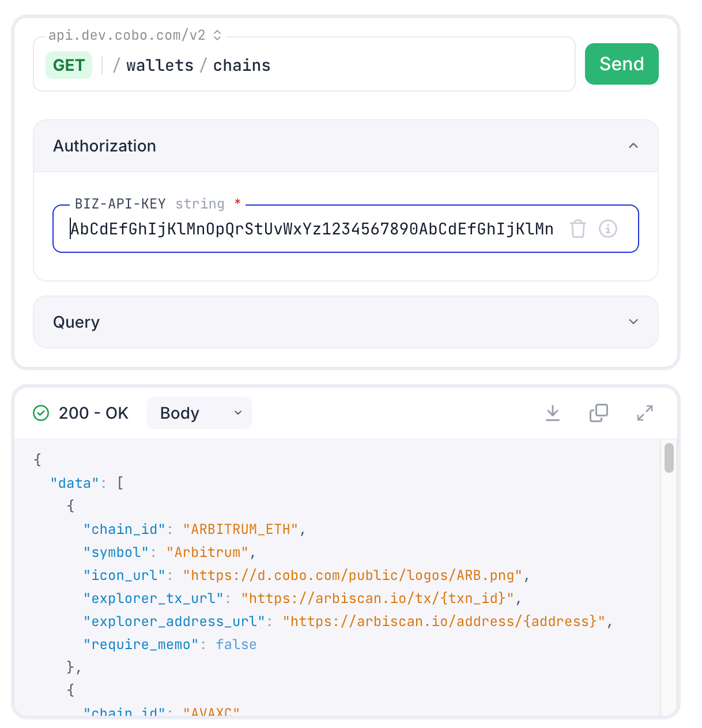
Task: Click the GET method badge
Action: (69, 65)
